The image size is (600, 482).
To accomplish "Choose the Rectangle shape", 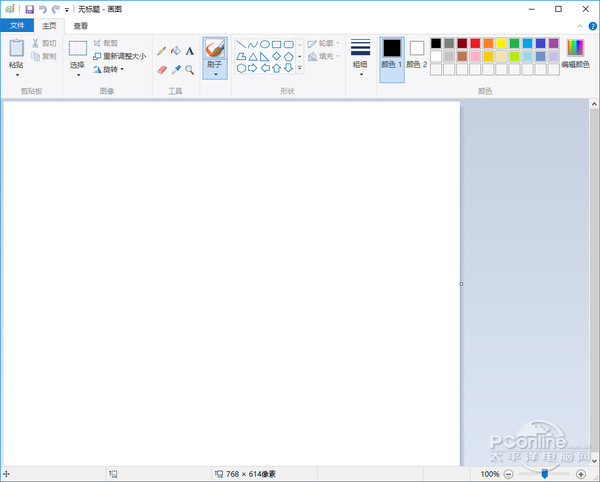I will (x=277, y=44).
